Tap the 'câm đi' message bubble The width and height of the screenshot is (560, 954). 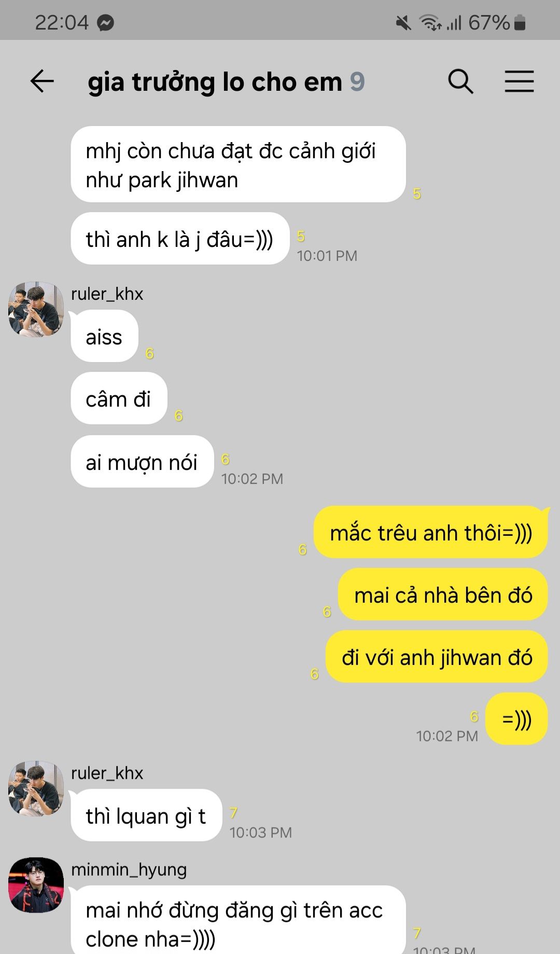[119, 398]
